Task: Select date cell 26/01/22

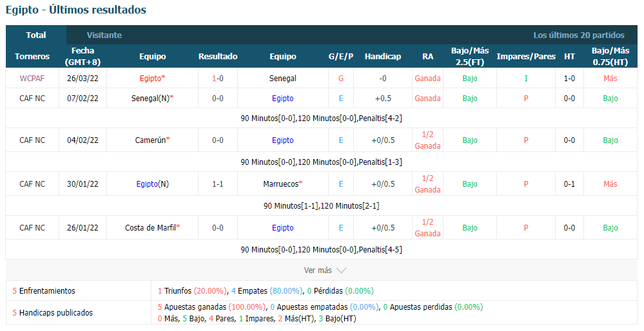Action: pyautogui.click(x=83, y=227)
